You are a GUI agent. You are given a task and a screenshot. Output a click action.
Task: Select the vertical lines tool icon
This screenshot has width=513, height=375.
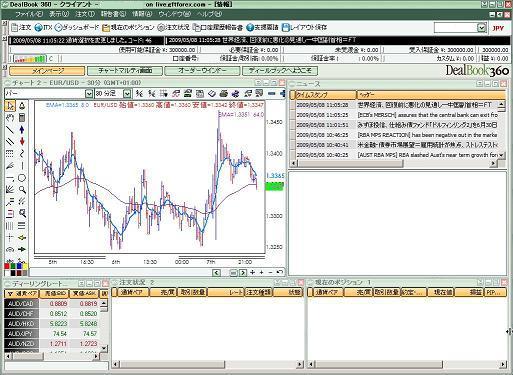[10, 226]
